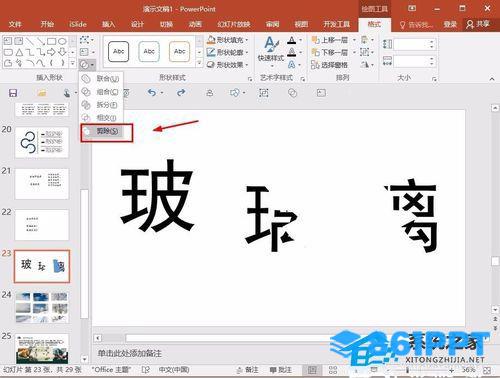Open the 形状填充 shape fill dropdown
This screenshot has width=500, height=378.
click(x=228, y=40)
